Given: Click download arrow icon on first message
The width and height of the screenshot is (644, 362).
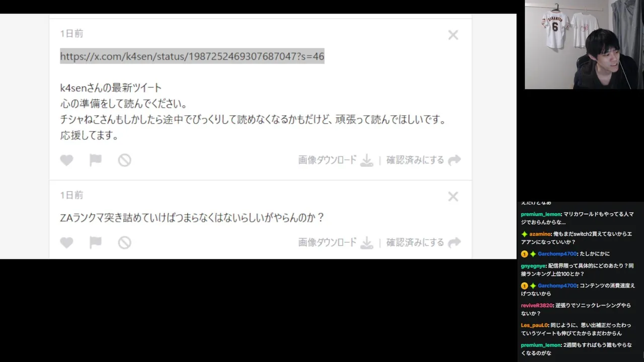Looking at the screenshot, I should [367, 160].
